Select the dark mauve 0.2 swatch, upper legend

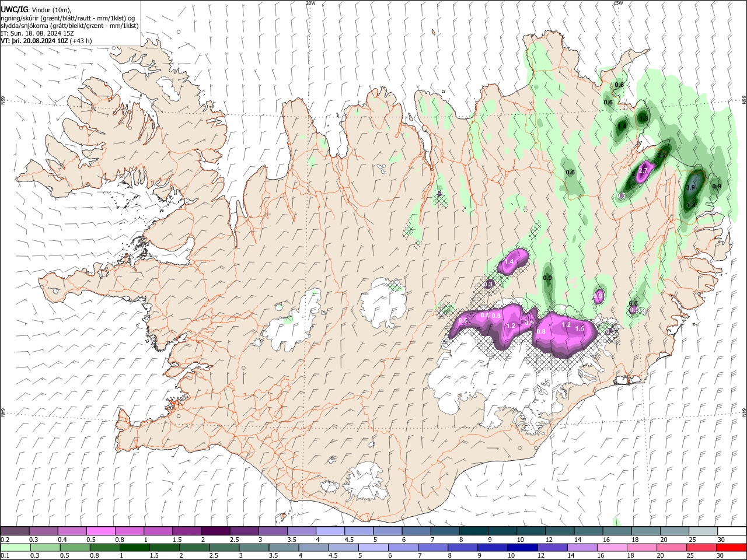coord(15,531)
